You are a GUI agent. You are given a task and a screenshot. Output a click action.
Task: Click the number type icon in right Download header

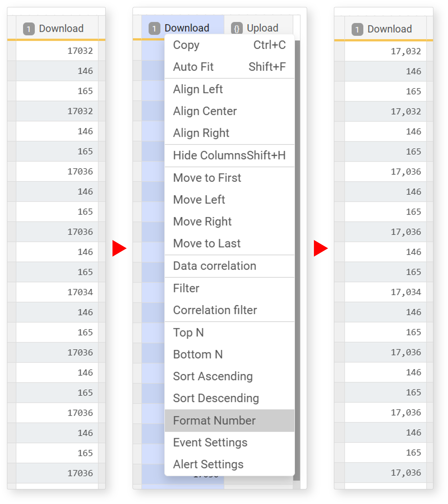[x=357, y=30]
